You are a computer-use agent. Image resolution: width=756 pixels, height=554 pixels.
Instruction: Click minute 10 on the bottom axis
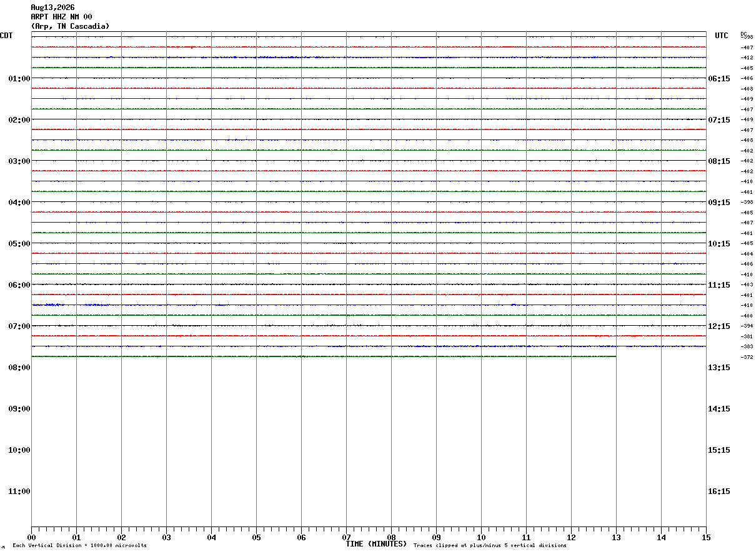pos(481,538)
